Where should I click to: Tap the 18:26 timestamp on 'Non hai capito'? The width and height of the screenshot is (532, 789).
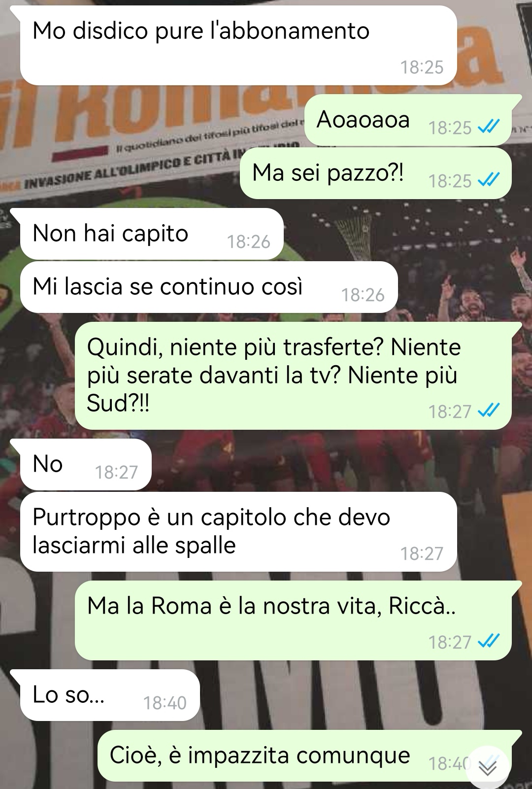pos(248,241)
